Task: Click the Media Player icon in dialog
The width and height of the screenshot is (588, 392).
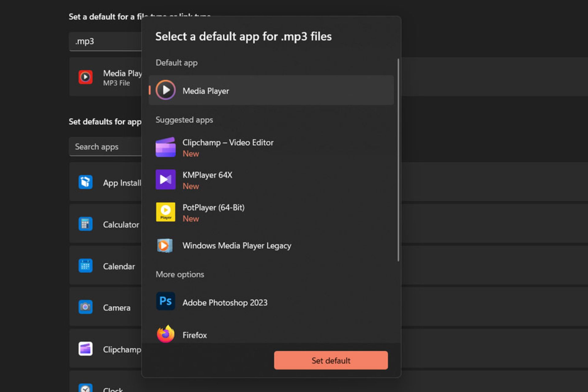Action: tap(165, 90)
